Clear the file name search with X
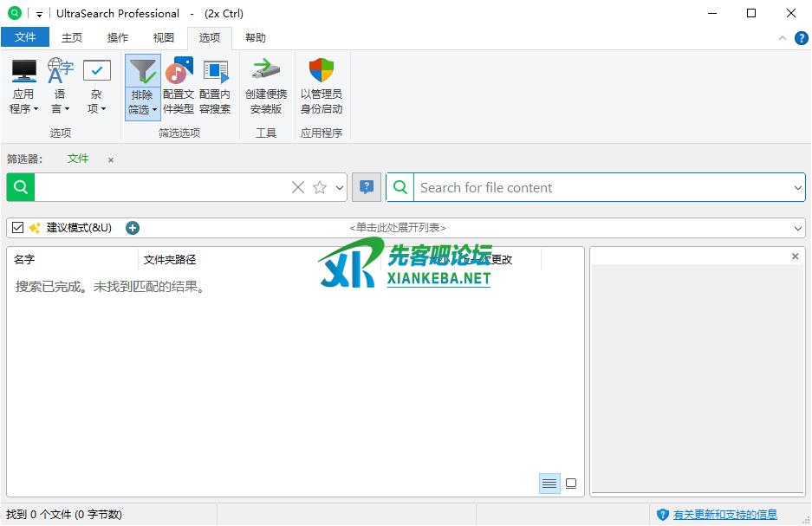This screenshot has height=526, width=812. (x=298, y=187)
